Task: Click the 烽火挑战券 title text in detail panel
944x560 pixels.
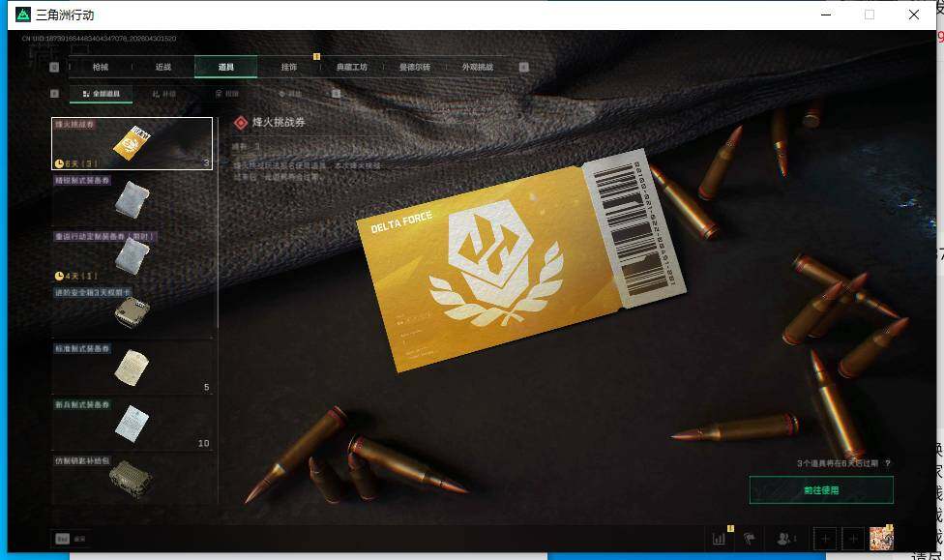Action: [x=279, y=122]
